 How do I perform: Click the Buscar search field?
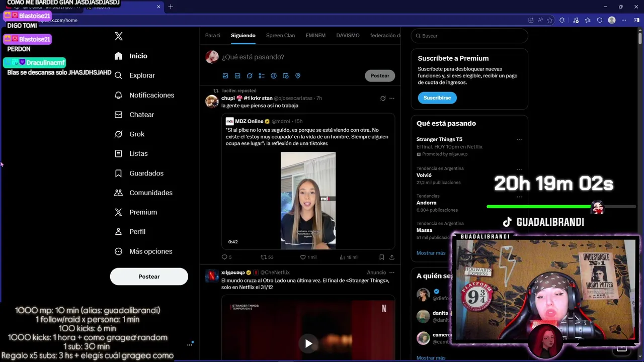coord(469,36)
